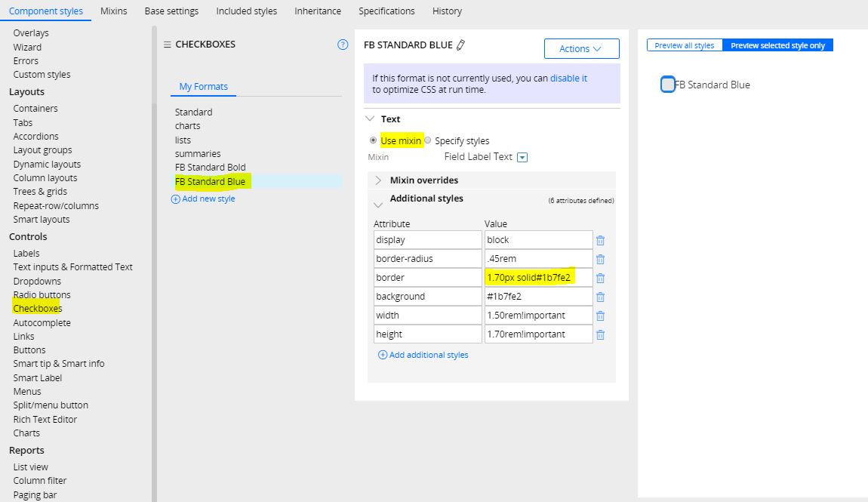Delete the display attribute row
The height and width of the screenshot is (502, 868).
[600, 239]
